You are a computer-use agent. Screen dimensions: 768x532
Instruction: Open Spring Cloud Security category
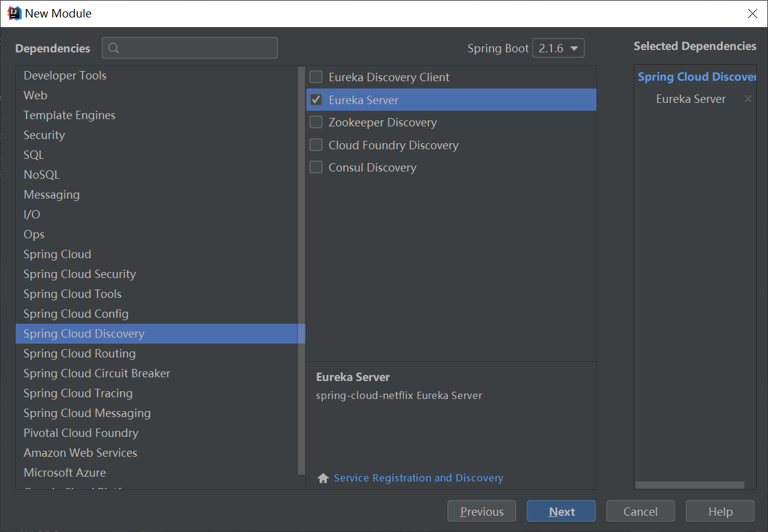point(156,274)
